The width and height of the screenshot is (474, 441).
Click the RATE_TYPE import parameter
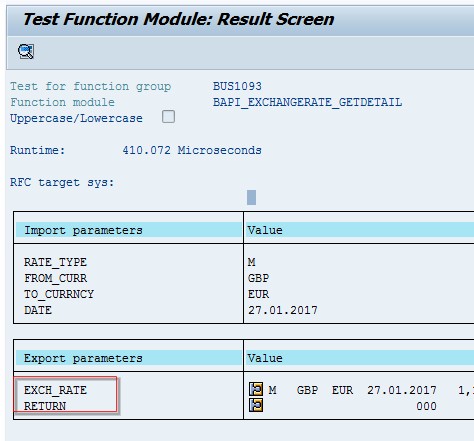(x=55, y=262)
